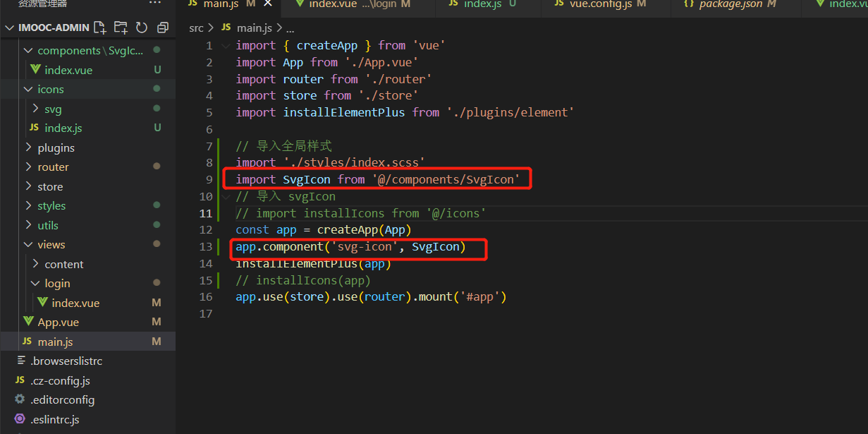Click the file icon of .browserslistrc
Image resolution: width=868 pixels, height=434 pixels.
[21, 361]
